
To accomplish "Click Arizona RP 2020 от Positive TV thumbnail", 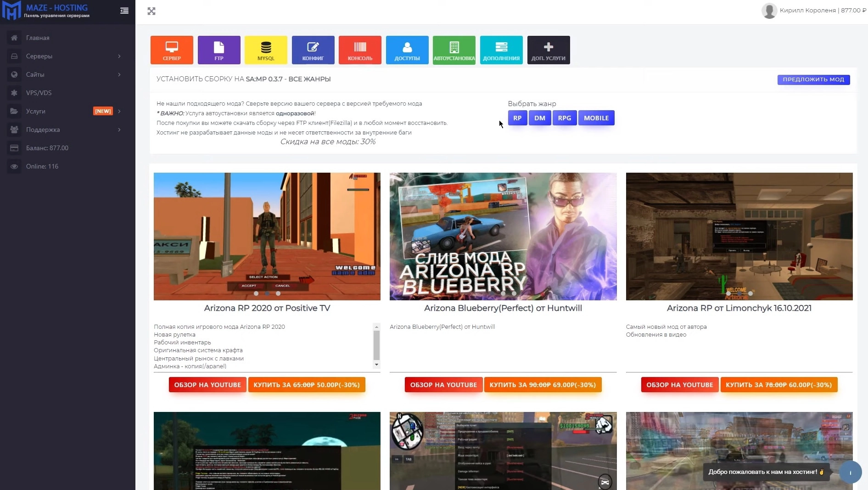I will [x=267, y=237].
